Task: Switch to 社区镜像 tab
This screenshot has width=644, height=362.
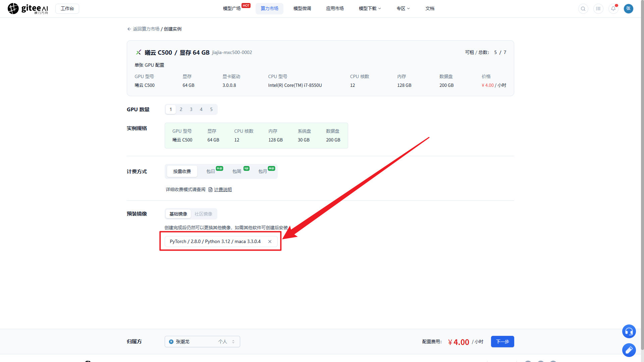Action: (203, 214)
